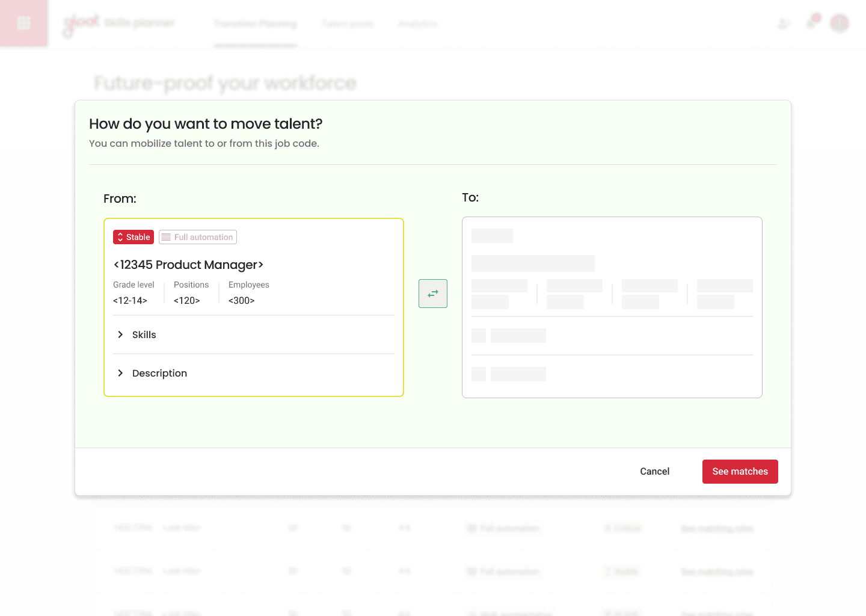This screenshot has width=866, height=616.
Task: Open the user avatar menu
Action: click(840, 23)
